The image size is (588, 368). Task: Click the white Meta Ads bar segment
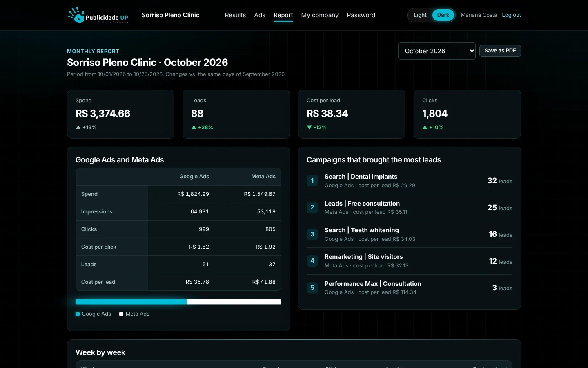pos(234,302)
